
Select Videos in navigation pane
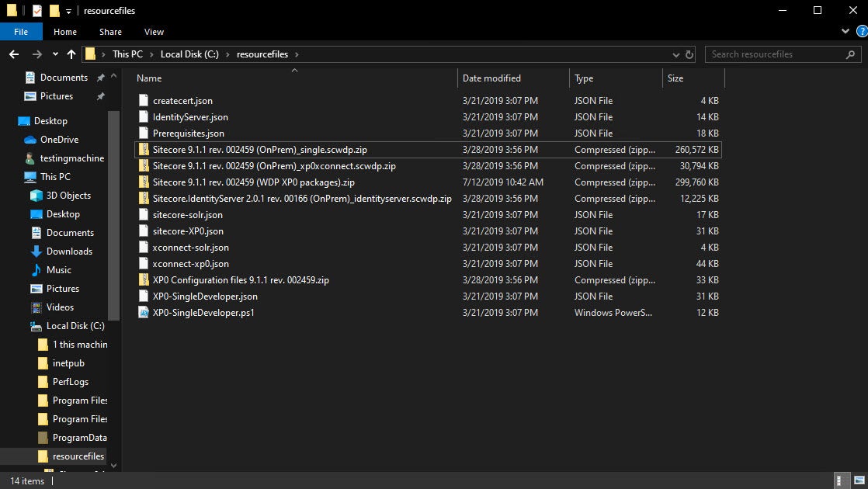click(60, 307)
